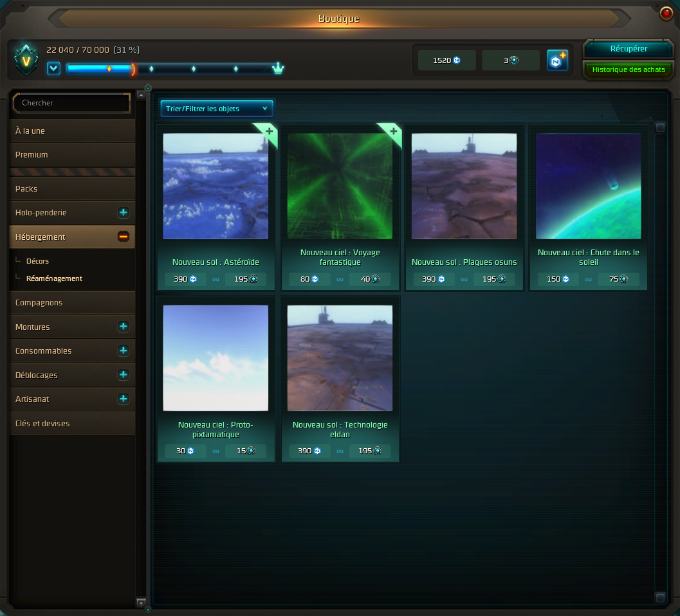Screen dimensions: 680x616
Task: Click the sidebar scroll up arrow
Action: [x=141, y=94]
